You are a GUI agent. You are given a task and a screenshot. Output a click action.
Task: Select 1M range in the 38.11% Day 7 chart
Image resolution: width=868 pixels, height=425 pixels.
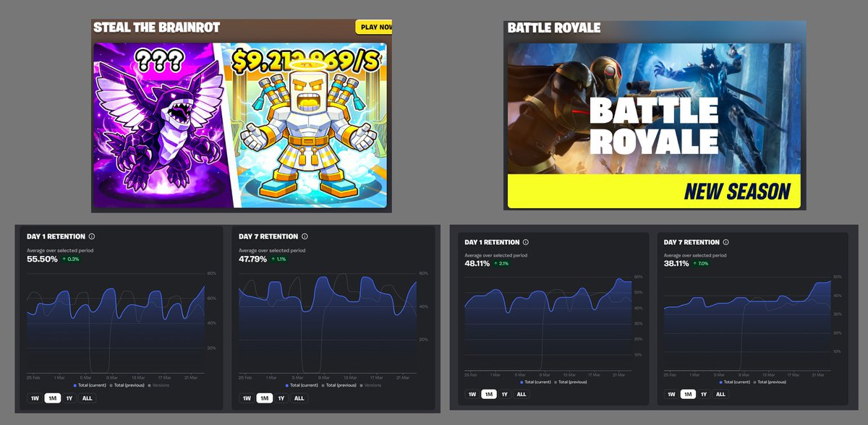[x=689, y=394]
